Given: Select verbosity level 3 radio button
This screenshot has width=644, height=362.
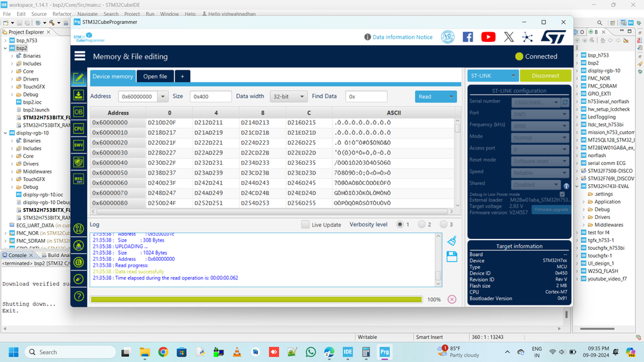Looking at the screenshot, I should 443,225.
